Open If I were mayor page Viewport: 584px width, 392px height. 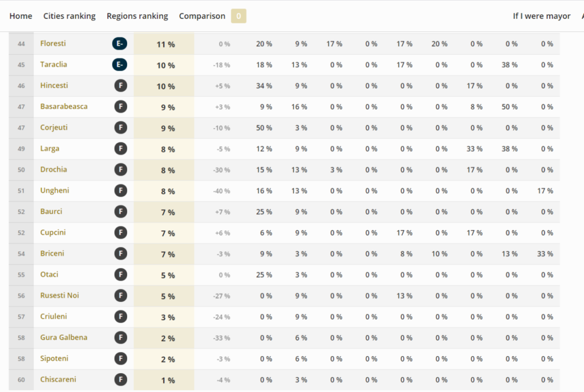(x=542, y=16)
